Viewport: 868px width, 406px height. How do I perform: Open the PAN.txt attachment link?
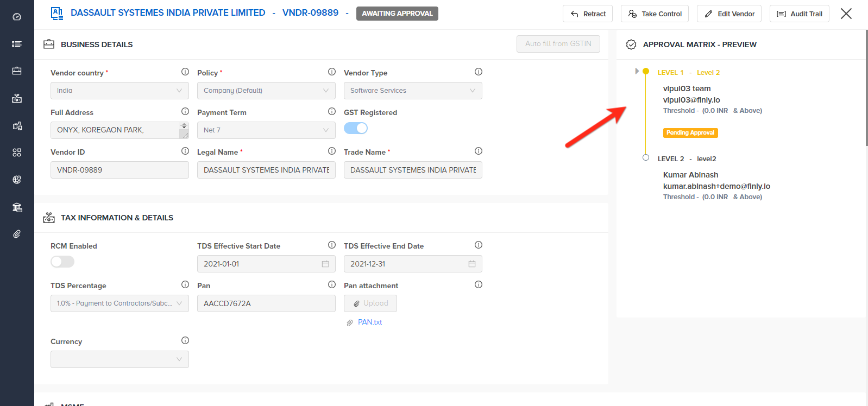(x=370, y=322)
